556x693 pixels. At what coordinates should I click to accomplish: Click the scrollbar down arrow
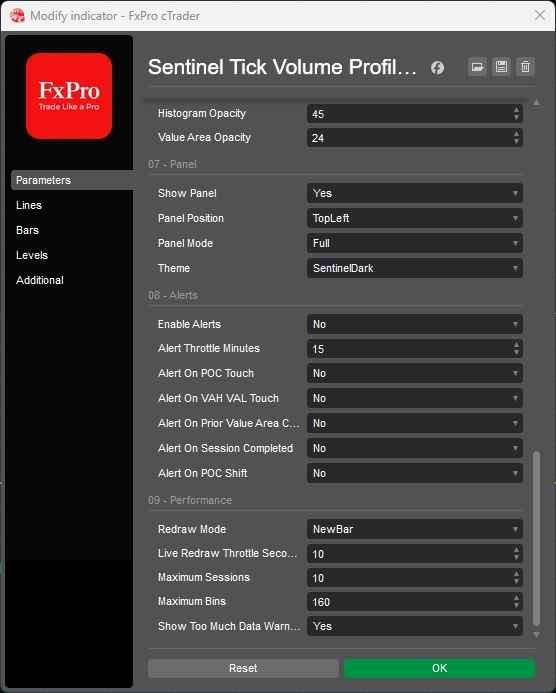[x=537, y=635]
